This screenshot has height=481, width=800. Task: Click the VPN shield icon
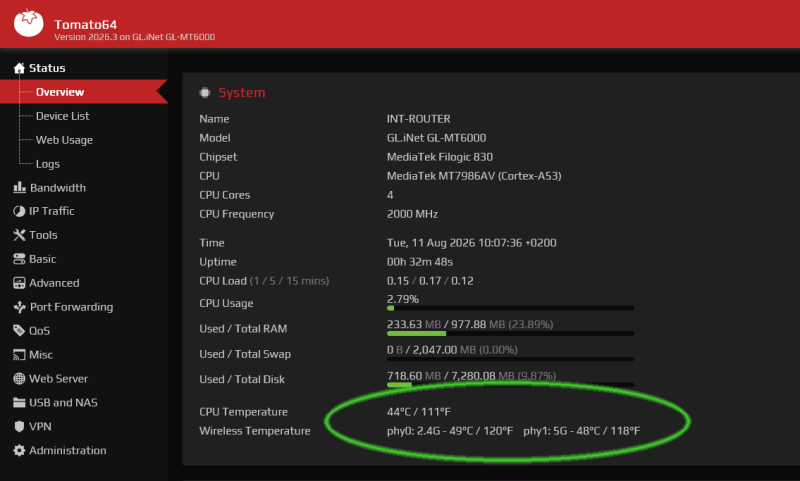[x=19, y=426]
